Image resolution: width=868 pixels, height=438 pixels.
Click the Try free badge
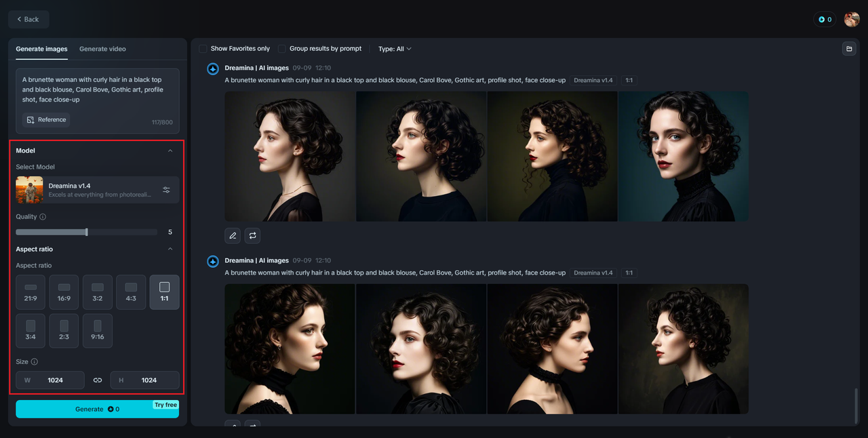(165, 405)
